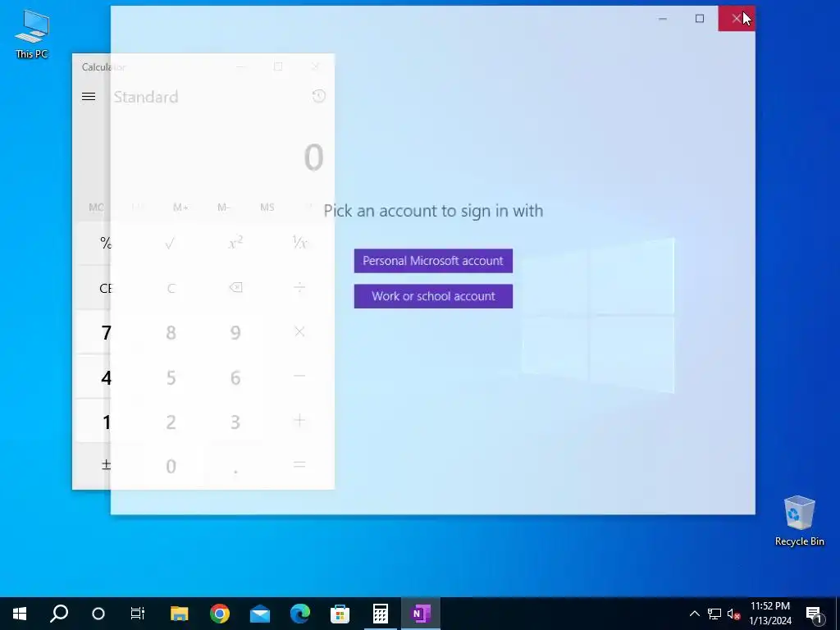Click digit 3 in Calculator

click(x=235, y=421)
